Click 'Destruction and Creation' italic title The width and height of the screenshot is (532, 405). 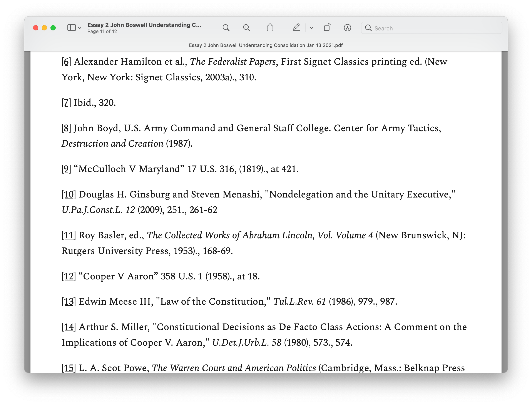pyautogui.click(x=112, y=144)
